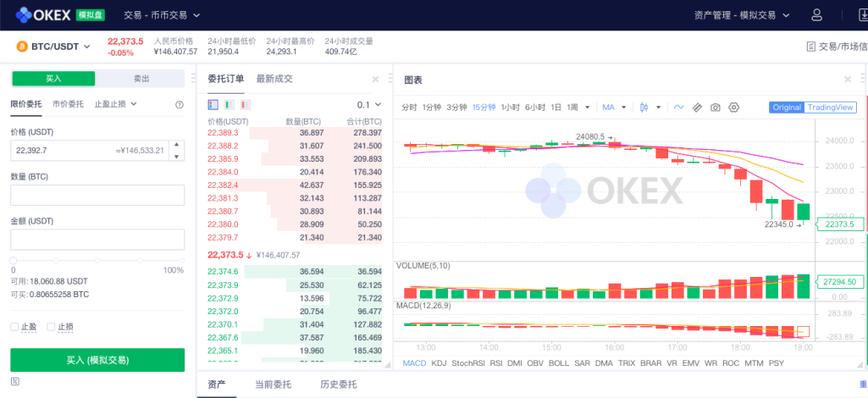This screenshot has width=868, height=398.
Task: Select the 限价委托 limit order tab
Action: 26,103
